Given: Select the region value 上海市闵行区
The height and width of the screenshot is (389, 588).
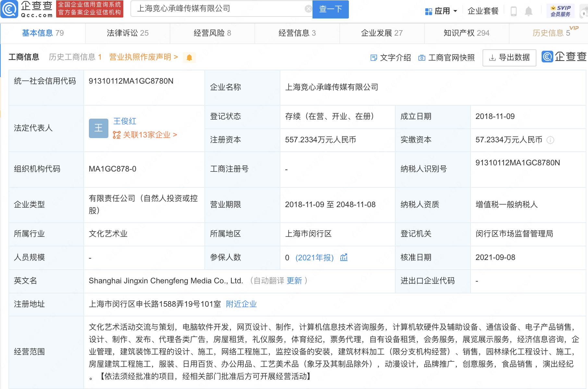Looking at the screenshot, I should click(x=308, y=234).
